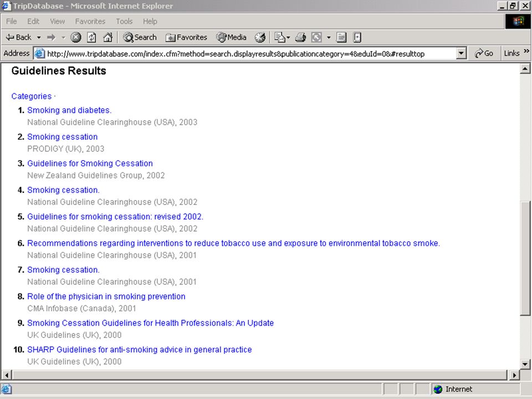Click 'National Guideline Clearinghouse (USA), 2003' text
This screenshot has height=399, width=532.
112,122
